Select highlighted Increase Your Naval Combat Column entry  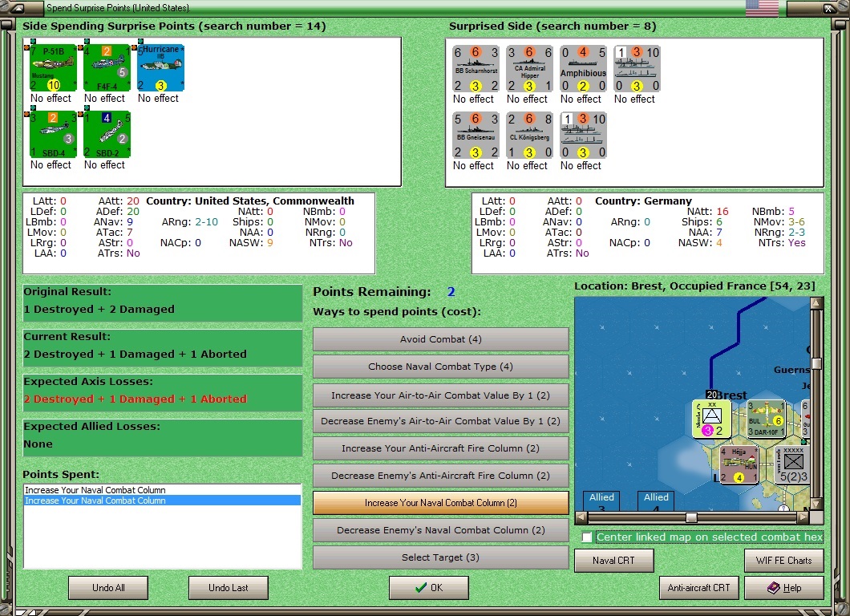pyautogui.click(x=162, y=500)
